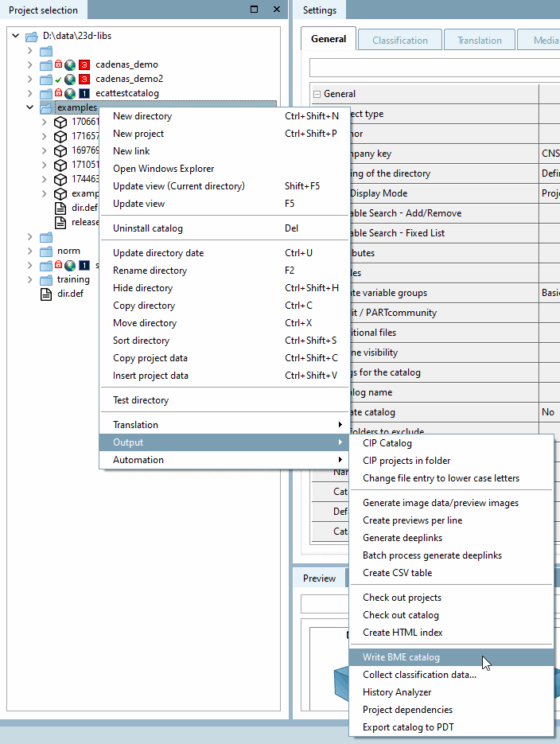Expand the training directory node
The image size is (560, 744).
pos(30,279)
